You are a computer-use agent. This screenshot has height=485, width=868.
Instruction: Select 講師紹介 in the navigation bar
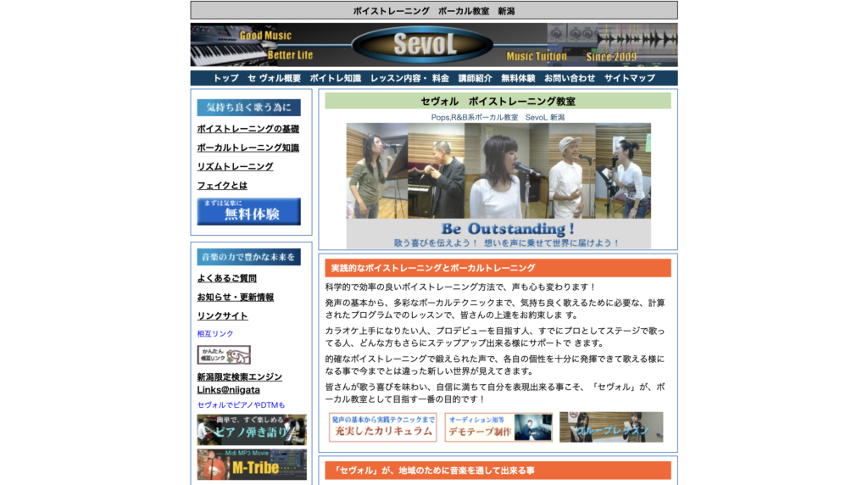pyautogui.click(x=475, y=78)
